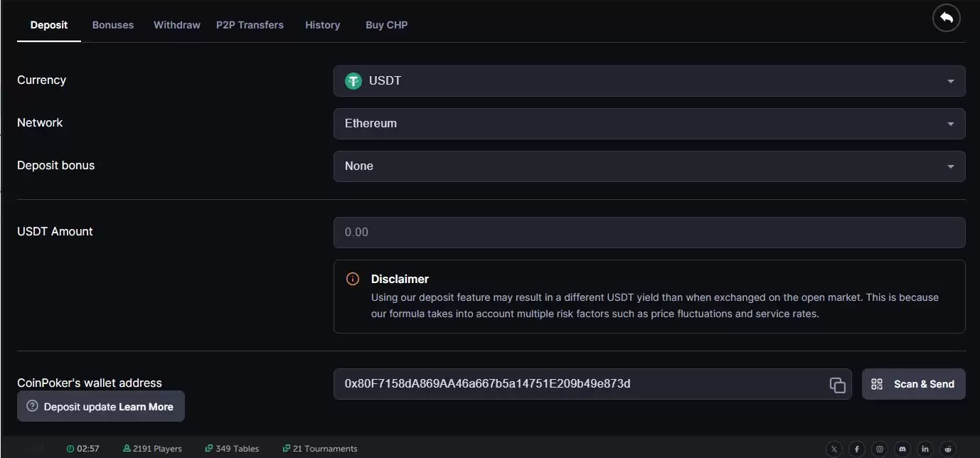The width and height of the screenshot is (980, 458).
Task: Open the Discord social icon
Action: point(902,449)
